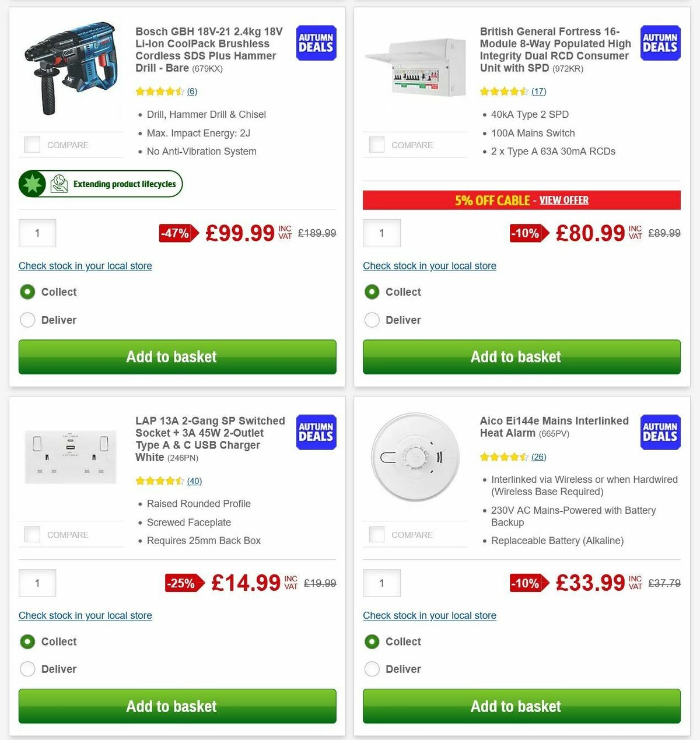The width and height of the screenshot is (700, 740).
Task: Check stock in local store for the LAP socket
Action: 85,615
